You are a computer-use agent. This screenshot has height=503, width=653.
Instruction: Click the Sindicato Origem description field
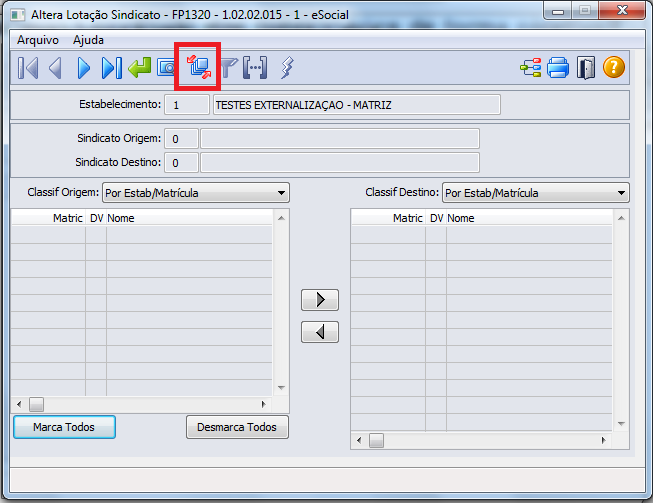(x=340, y=139)
